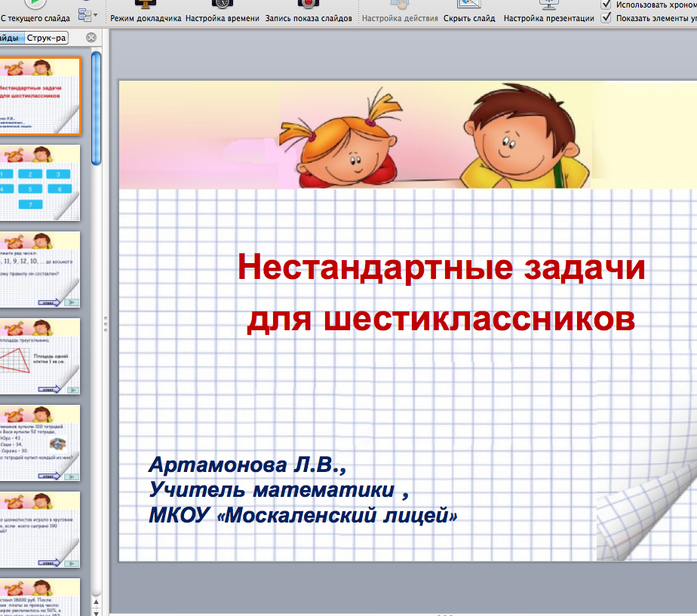Switch to the 'Струк-ра' outline tab

46,38
